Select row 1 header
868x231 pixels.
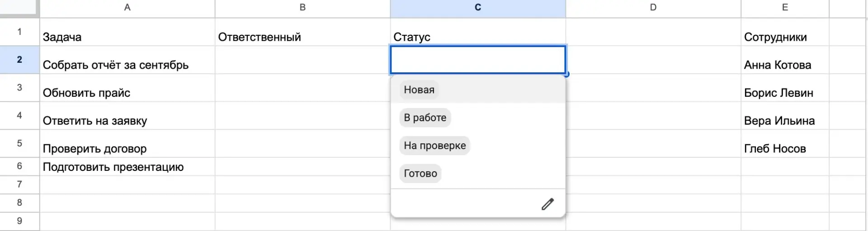tap(19, 32)
